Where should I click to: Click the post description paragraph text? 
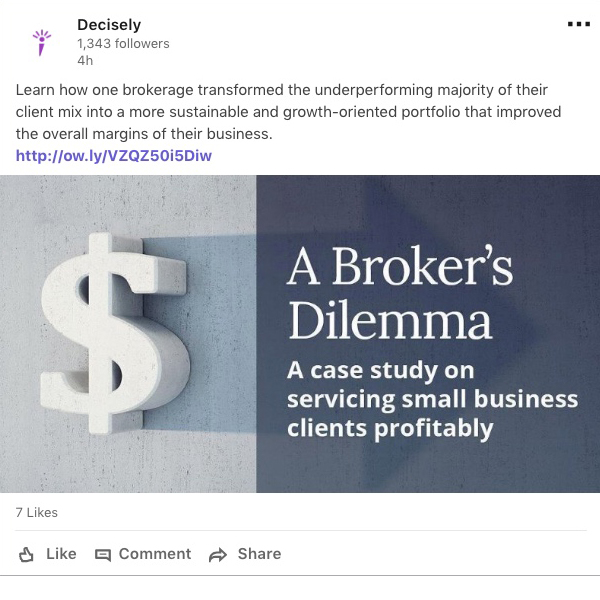[x=290, y=112]
